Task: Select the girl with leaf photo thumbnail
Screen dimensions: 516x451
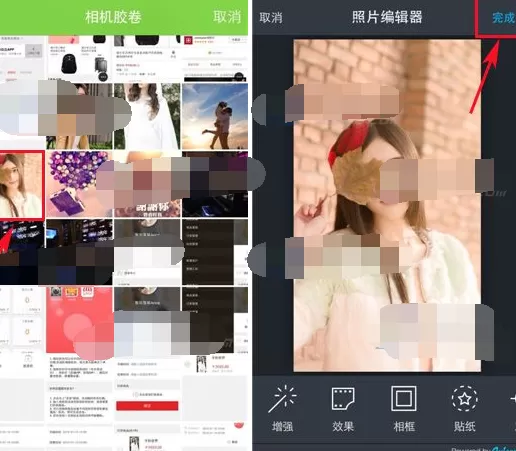Action: point(22,185)
